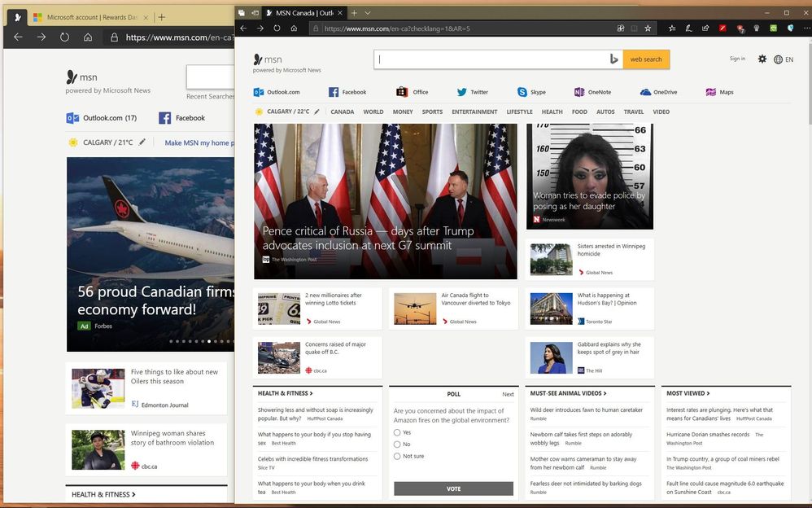Open the OneDrive shortcut
Screen dimensions: 812x508
[659, 92]
